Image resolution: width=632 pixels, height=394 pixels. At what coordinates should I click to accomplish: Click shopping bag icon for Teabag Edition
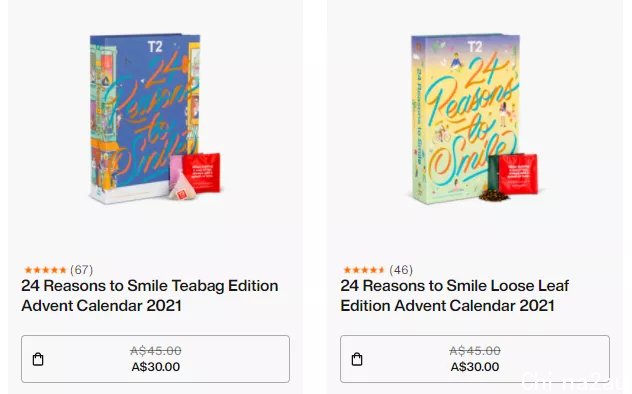click(38, 359)
